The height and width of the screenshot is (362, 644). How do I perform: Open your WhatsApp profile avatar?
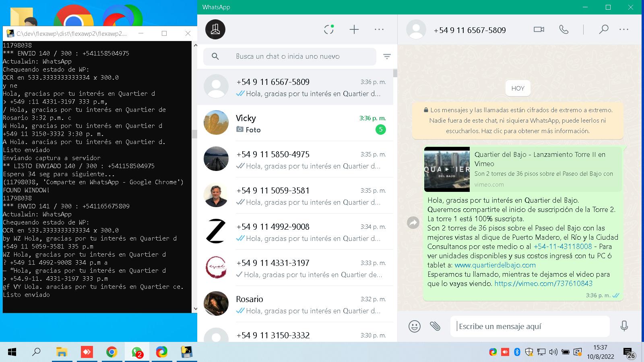click(x=215, y=29)
